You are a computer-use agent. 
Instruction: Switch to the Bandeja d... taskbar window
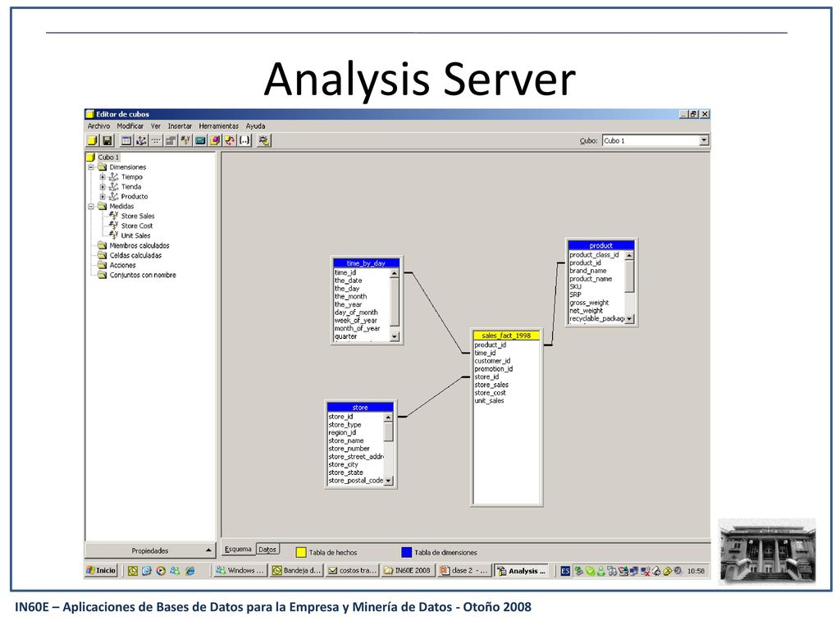[x=297, y=571]
